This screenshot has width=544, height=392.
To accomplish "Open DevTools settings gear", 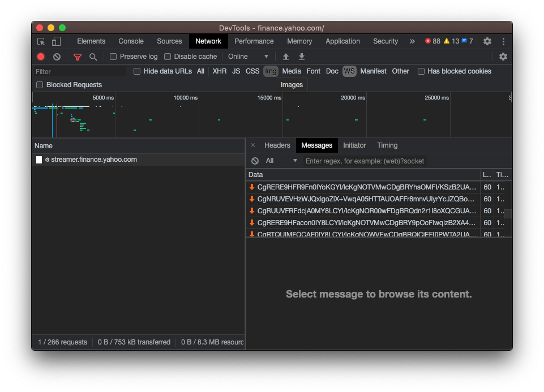I will coord(487,41).
